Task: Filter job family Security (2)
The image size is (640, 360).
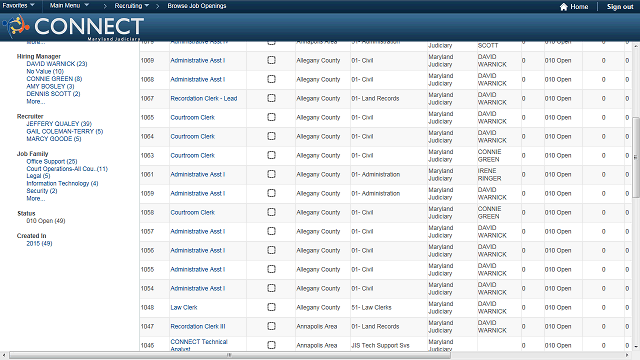Action: point(42,191)
